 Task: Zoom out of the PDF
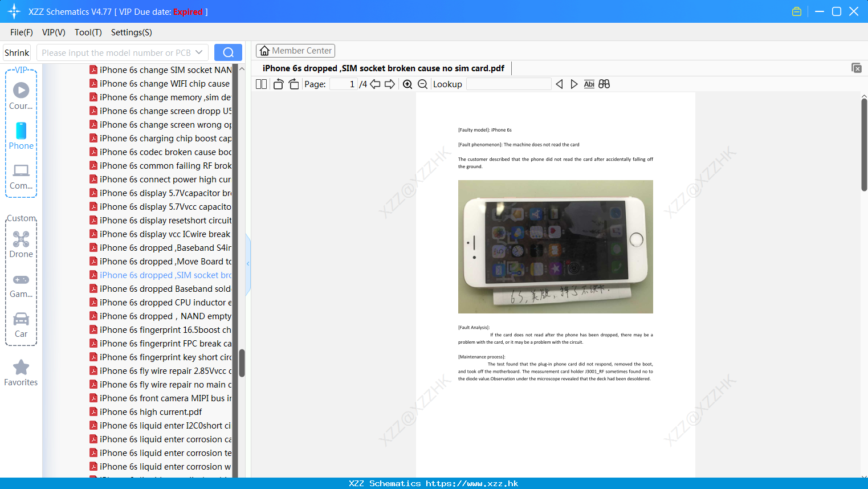tap(422, 84)
